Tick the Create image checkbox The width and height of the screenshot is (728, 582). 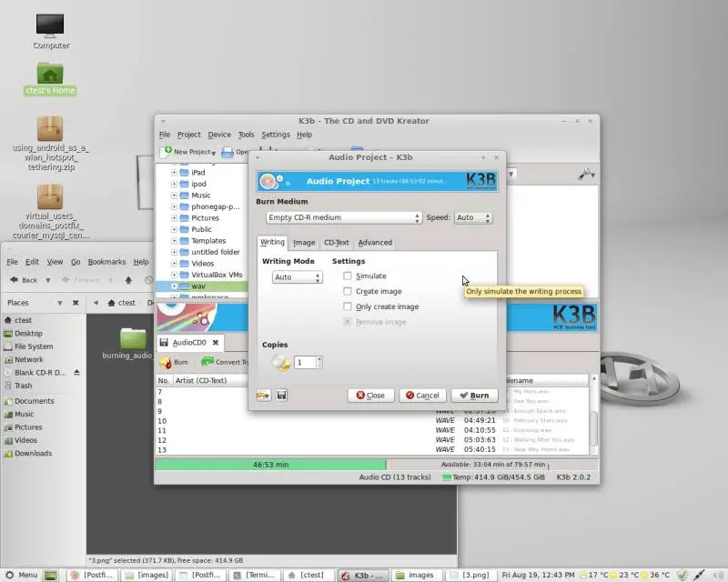[348, 291]
